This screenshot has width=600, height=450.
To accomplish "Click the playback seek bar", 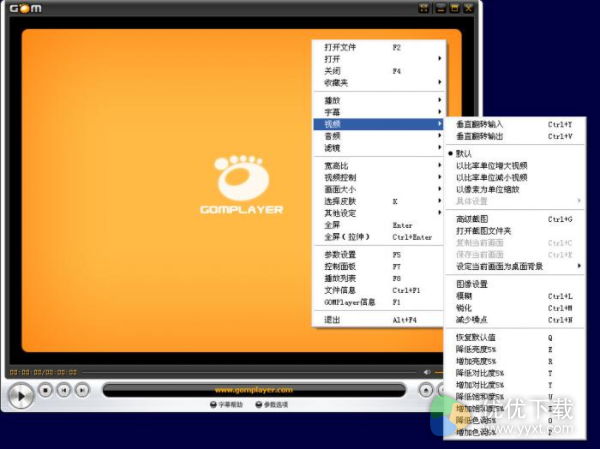I will click(x=249, y=372).
